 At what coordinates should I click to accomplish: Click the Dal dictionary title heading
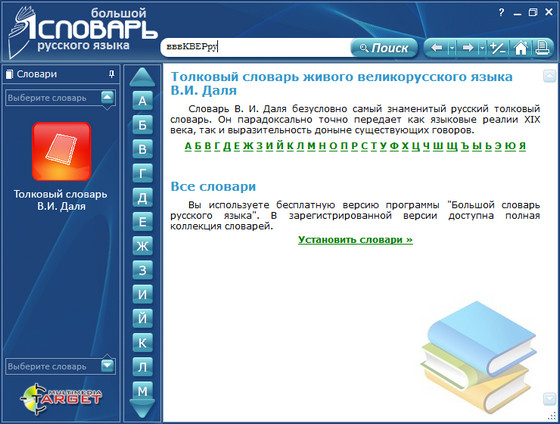pos(341,83)
